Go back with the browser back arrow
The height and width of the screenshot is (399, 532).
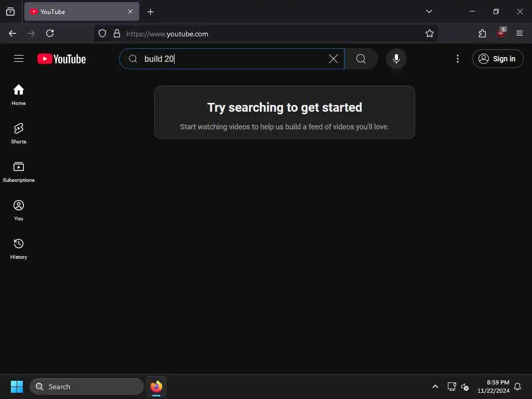point(12,33)
